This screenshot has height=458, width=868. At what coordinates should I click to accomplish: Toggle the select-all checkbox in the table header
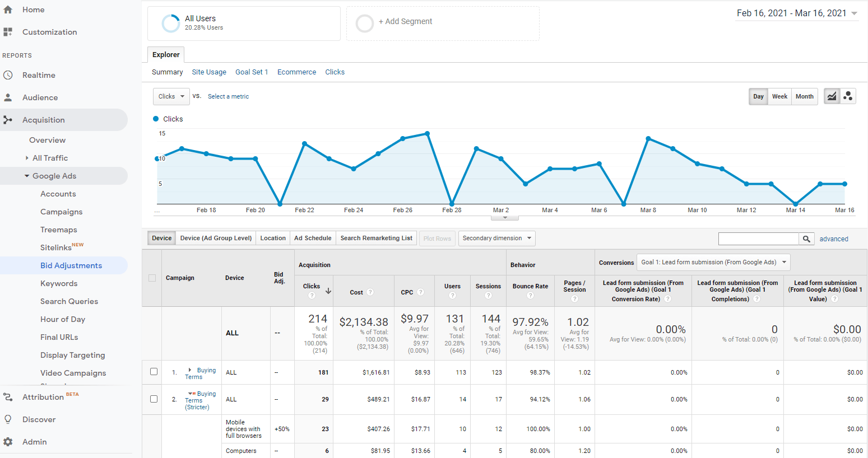pyautogui.click(x=152, y=278)
